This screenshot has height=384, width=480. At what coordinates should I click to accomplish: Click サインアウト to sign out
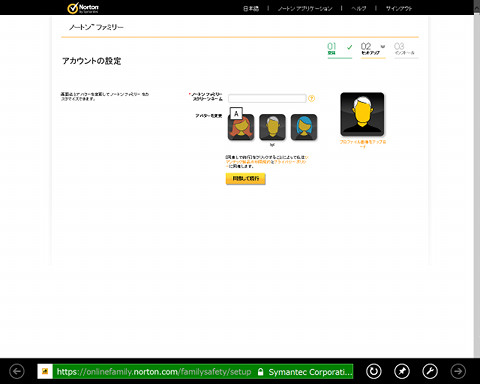[399, 8]
